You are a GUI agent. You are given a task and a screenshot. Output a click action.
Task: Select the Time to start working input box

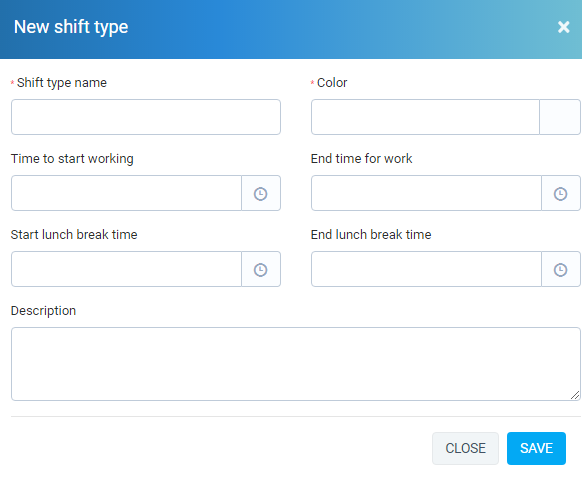pos(127,193)
